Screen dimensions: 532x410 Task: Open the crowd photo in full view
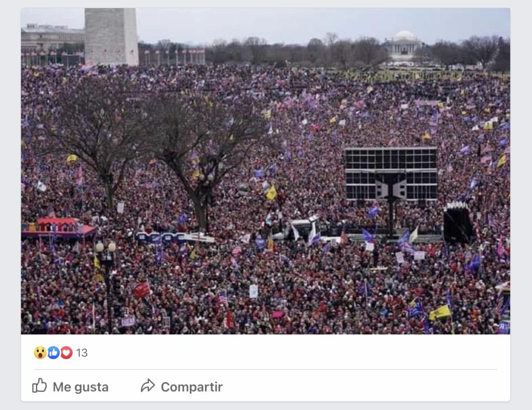266,171
